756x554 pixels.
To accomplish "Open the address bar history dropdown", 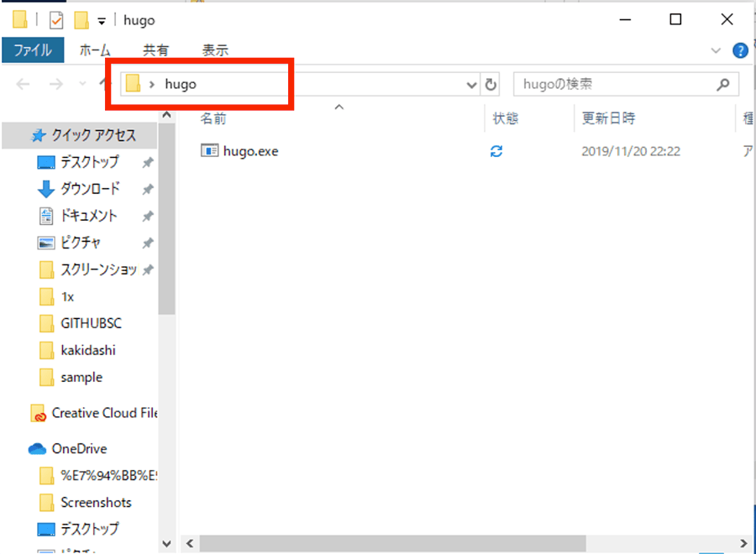I will (x=471, y=85).
